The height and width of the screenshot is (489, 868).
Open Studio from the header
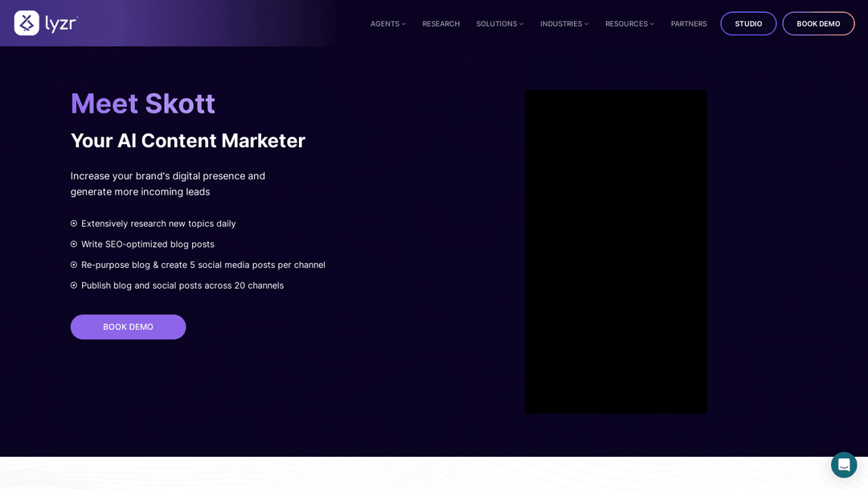click(748, 24)
